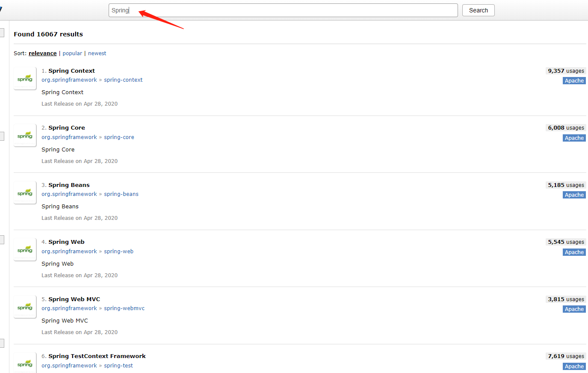Screen dimensions: 588x373
Task: Click the Apache license tag for Spring Context
Action: [x=574, y=81]
